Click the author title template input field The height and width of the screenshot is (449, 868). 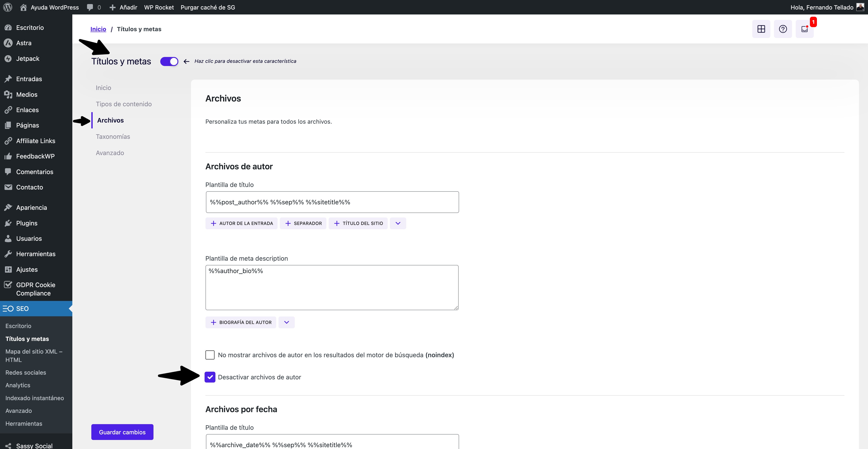pos(332,202)
